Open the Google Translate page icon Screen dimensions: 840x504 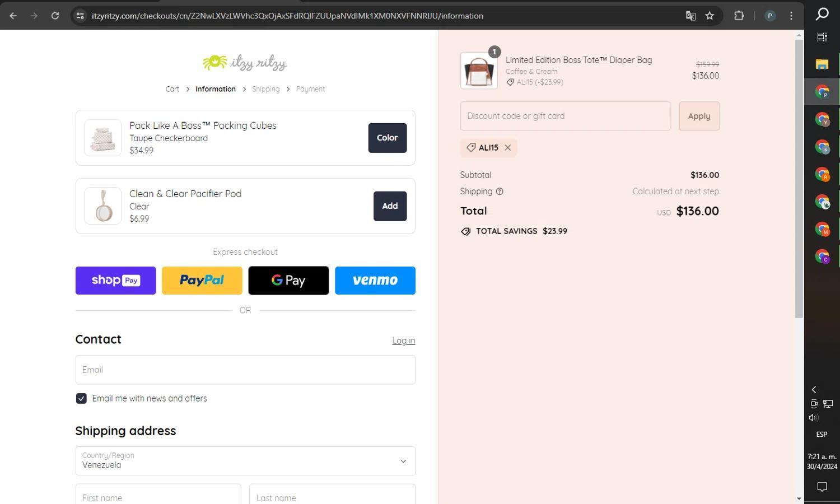click(x=690, y=16)
